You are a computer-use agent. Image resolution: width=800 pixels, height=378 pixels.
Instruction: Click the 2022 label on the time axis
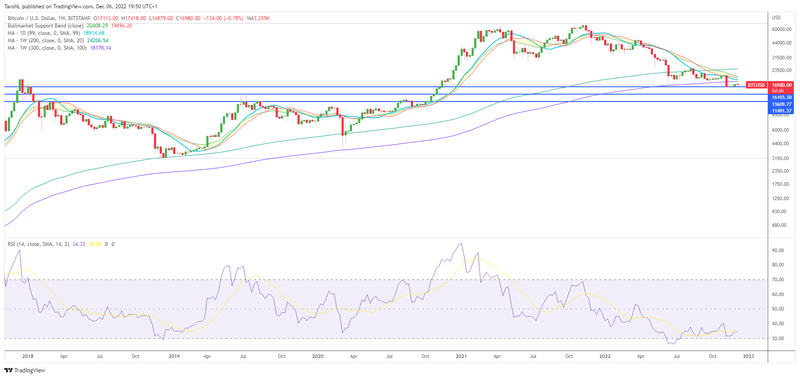pos(605,356)
